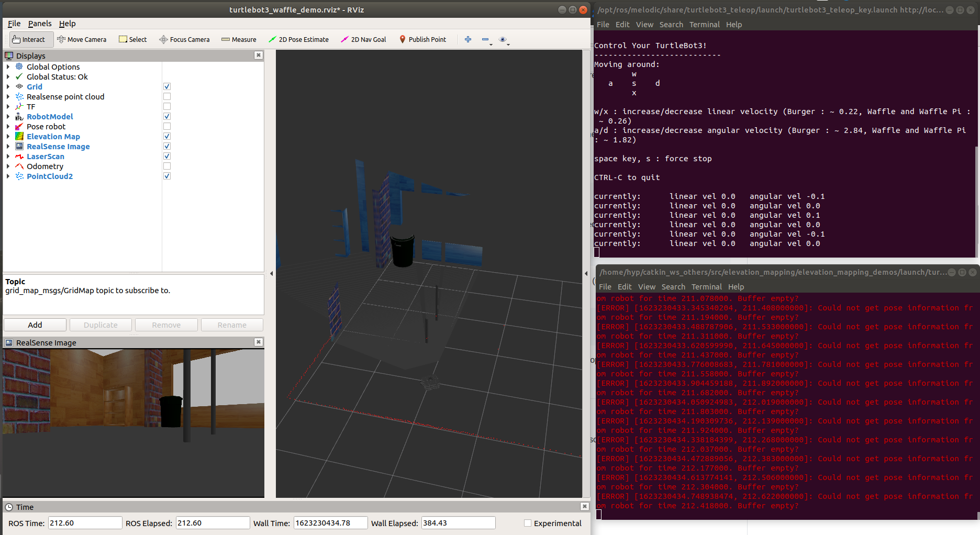Viewport: 980px width, 535px height.
Task: Expand the Global Options tree item
Action: click(8, 66)
